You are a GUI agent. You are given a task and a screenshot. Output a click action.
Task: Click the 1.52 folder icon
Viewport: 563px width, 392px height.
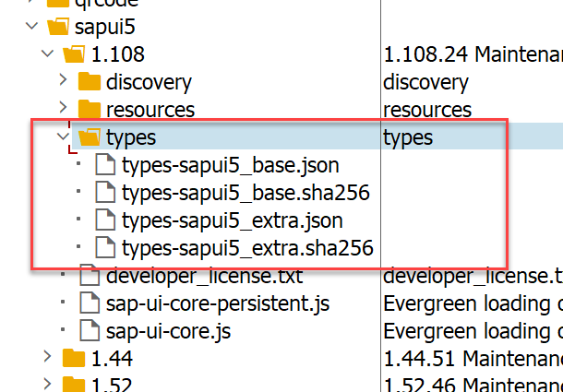[74, 384]
